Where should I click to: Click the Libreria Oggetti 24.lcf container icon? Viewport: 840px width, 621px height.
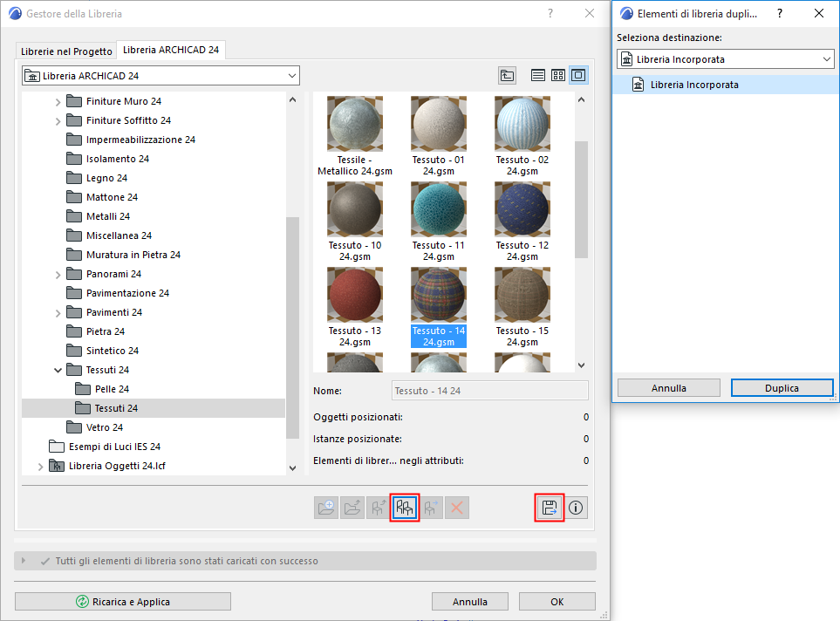tap(56, 466)
